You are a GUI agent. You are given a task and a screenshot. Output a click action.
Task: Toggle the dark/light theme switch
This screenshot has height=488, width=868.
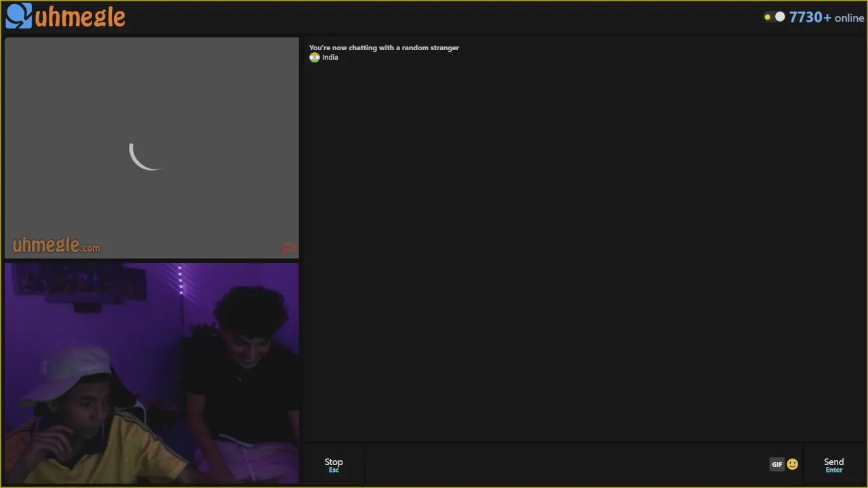774,17
